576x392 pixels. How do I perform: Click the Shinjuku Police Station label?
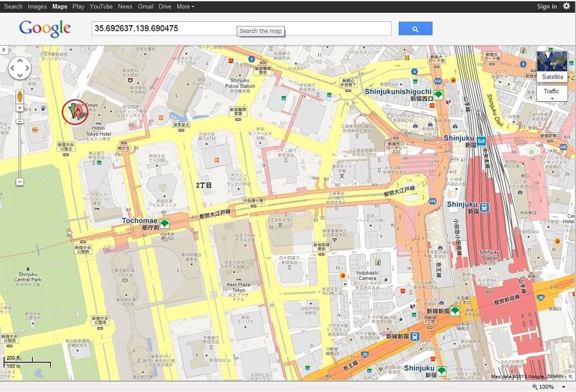pyautogui.click(x=240, y=83)
